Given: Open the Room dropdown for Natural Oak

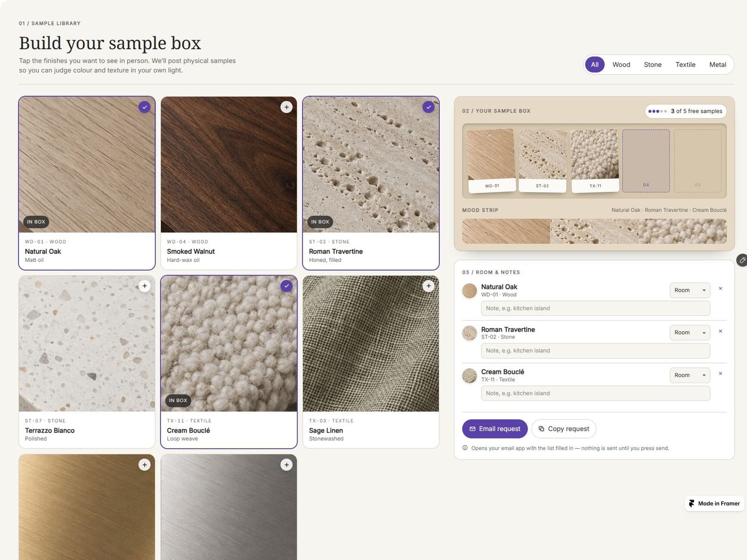Looking at the screenshot, I should (690, 290).
